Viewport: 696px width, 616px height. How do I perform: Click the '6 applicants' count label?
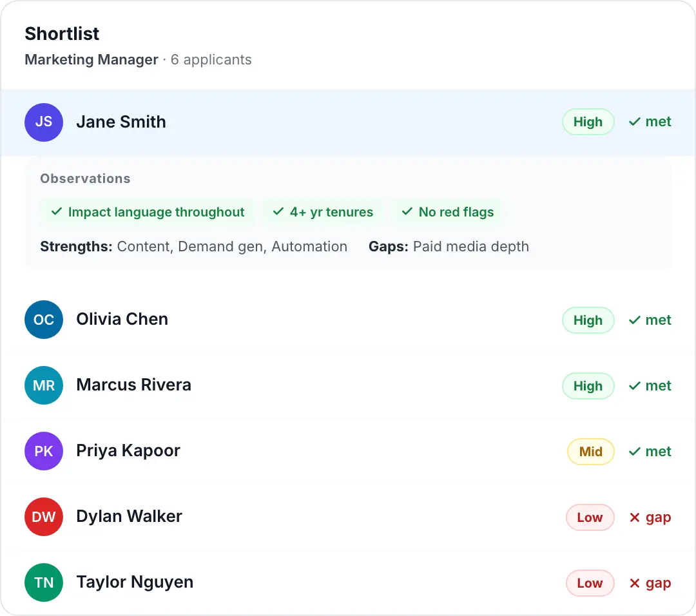tap(211, 59)
